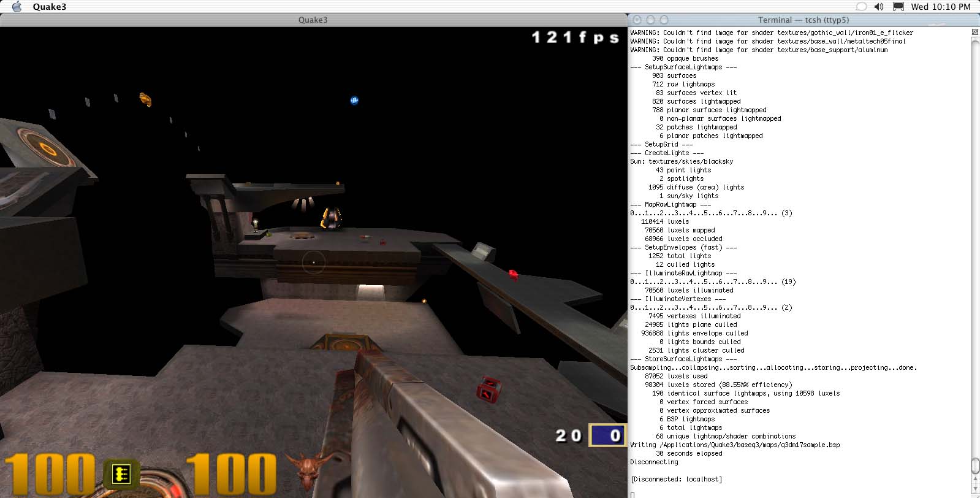Open the Quake3 application menu
980x498 pixels.
point(50,7)
